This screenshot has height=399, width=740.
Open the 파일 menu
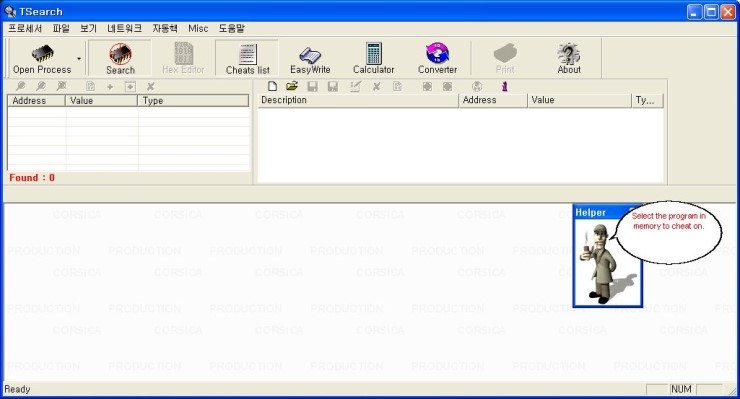61,28
